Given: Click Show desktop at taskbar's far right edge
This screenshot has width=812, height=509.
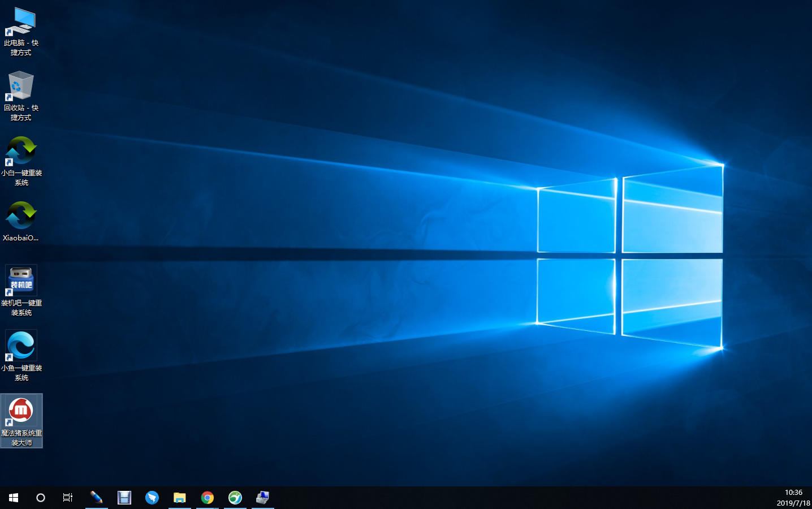Looking at the screenshot, I should [x=810, y=498].
